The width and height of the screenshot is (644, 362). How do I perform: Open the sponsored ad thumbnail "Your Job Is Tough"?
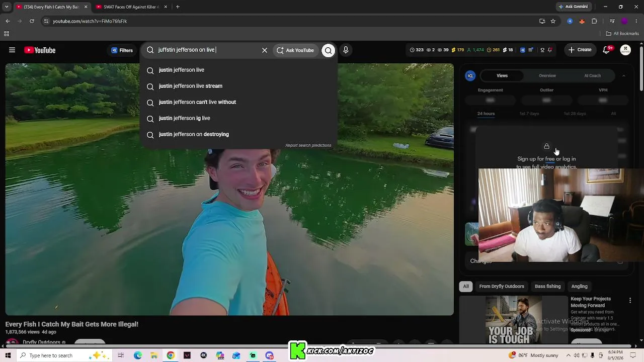click(x=514, y=320)
